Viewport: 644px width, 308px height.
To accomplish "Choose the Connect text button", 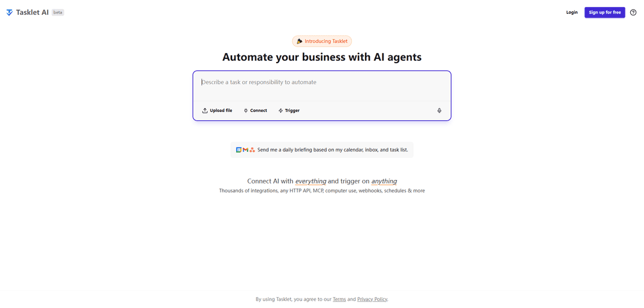I will [x=258, y=111].
